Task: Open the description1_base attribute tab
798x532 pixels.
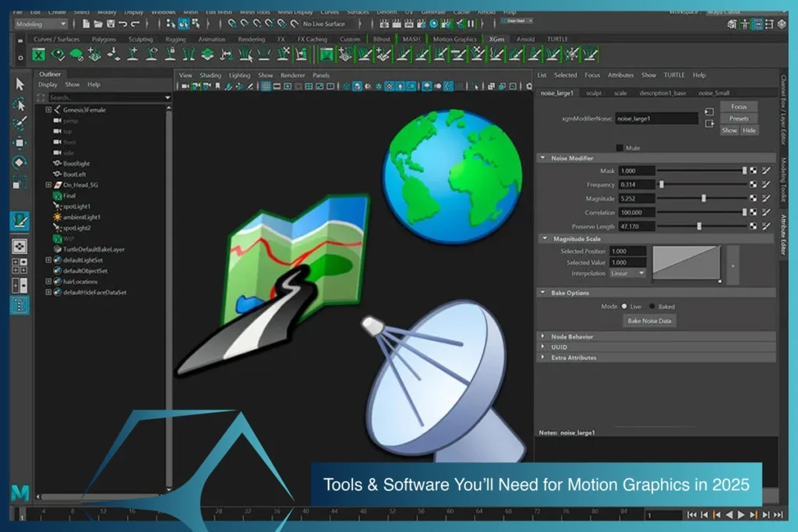Action: coord(662,93)
